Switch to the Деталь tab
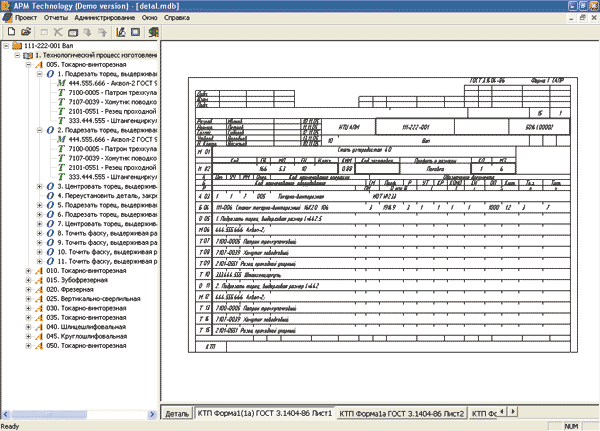 click(177, 411)
